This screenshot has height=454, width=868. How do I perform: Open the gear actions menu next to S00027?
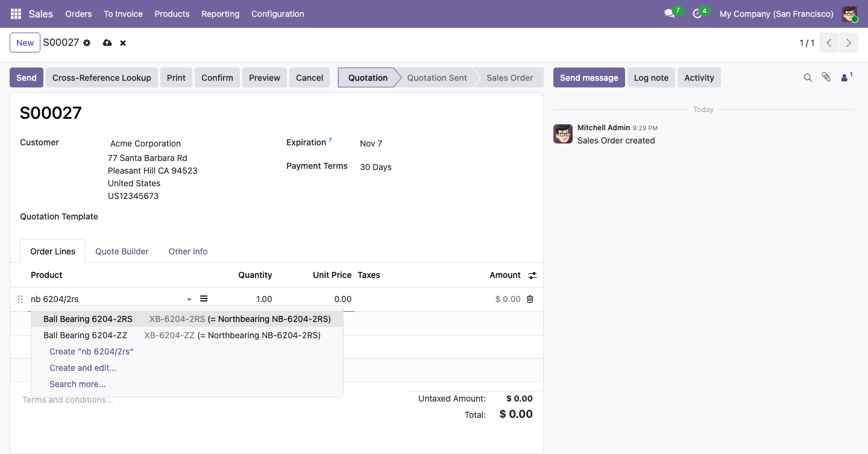(87, 43)
